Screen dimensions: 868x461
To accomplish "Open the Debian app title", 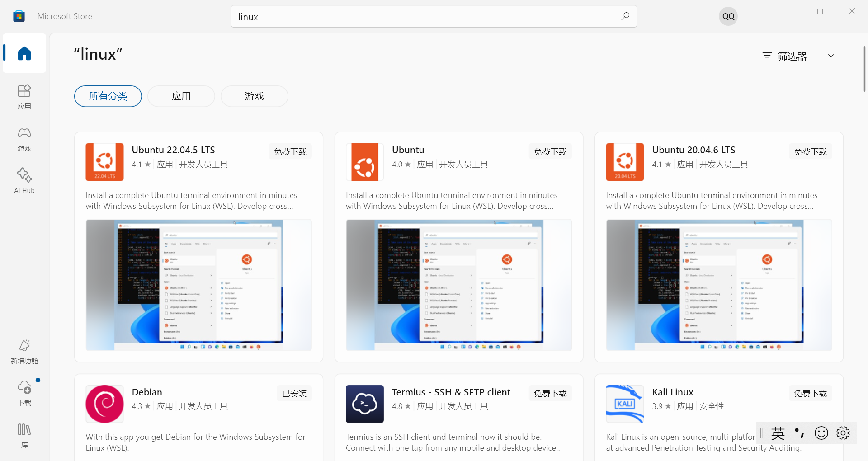I will point(147,392).
